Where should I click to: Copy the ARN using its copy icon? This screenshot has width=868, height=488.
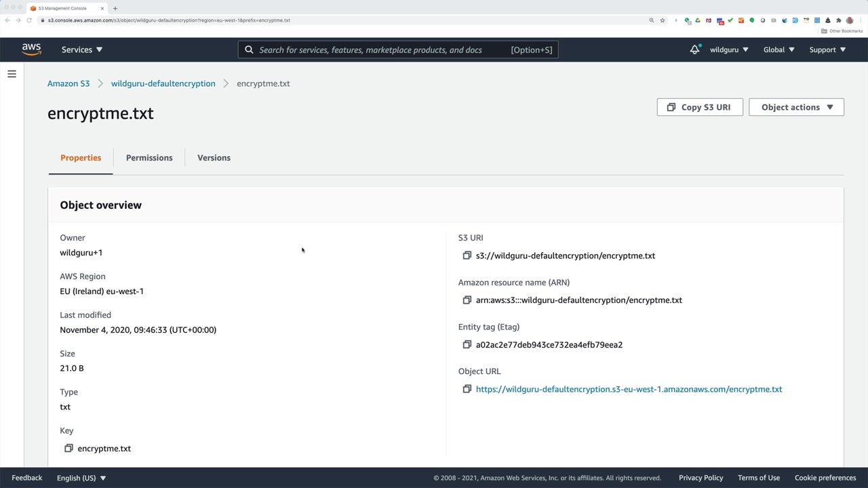[467, 300]
